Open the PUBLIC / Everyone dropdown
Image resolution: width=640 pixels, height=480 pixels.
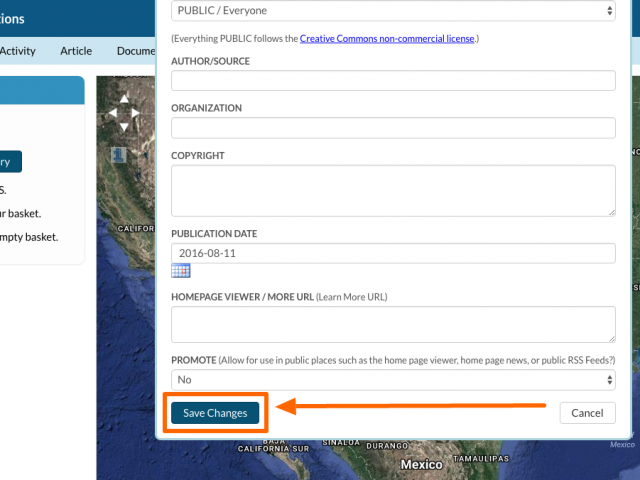pos(392,11)
